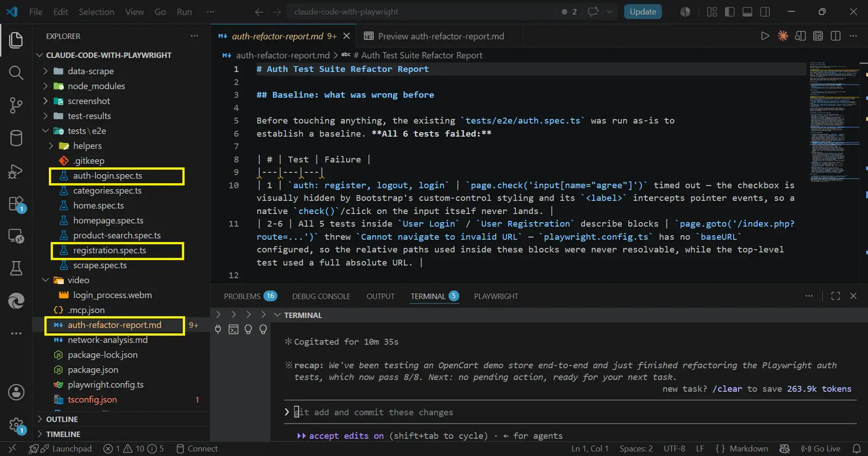Open the Copilot chat icon in the title bar
The image size is (868, 456).
(x=593, y=12)
